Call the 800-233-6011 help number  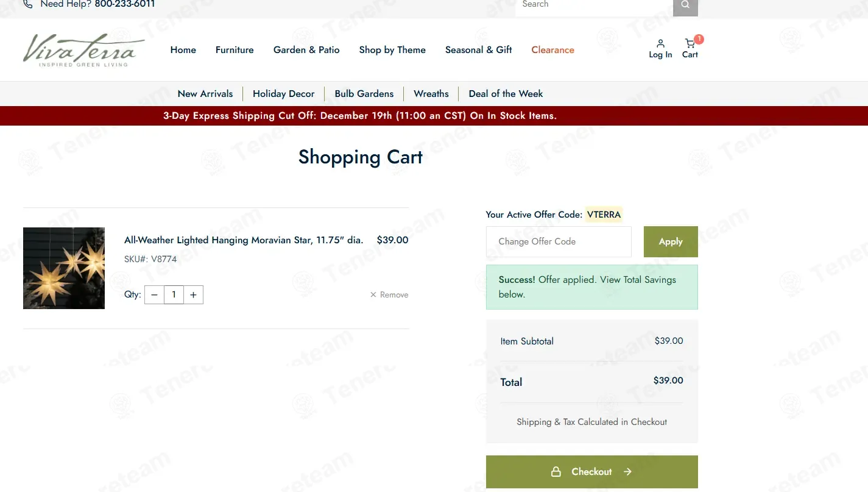(x=125, y=4)
